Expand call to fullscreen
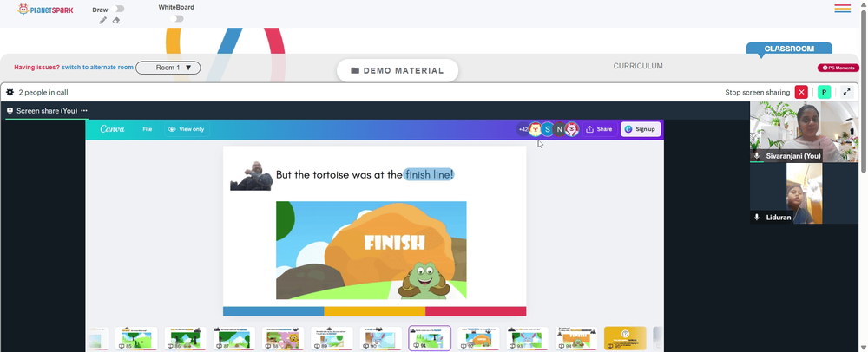The width and height of the screenshot is (868, 352). point(846,92)
